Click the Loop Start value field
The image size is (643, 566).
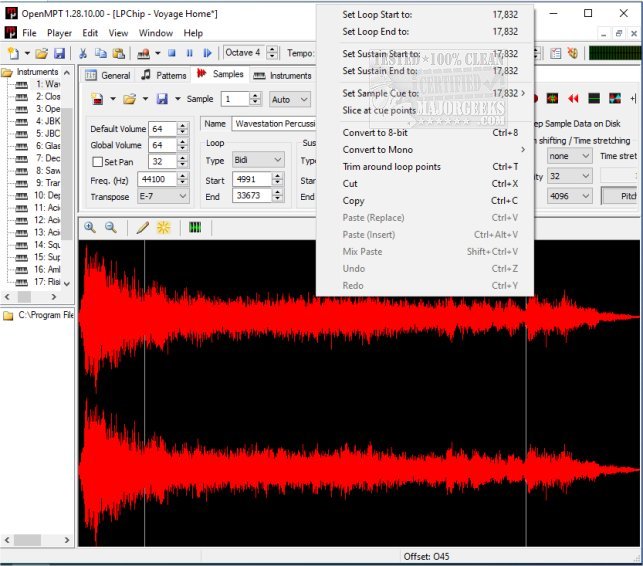pyautogui.click(x=250, y=179)
